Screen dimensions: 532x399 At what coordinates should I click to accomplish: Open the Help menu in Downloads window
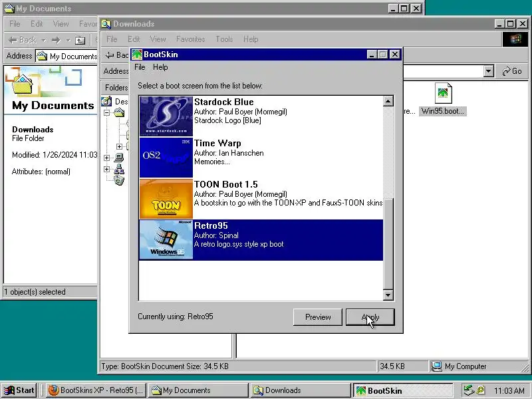pos(251,39)
